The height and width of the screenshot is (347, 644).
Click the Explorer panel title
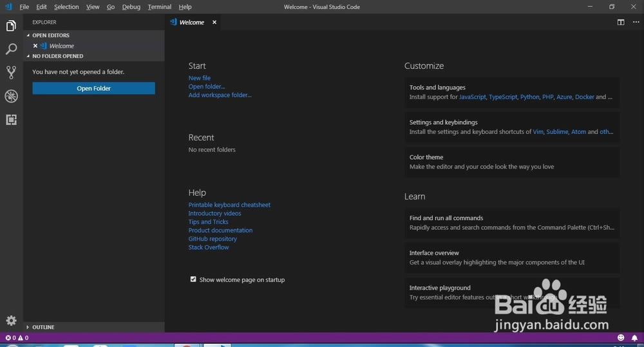44,22
